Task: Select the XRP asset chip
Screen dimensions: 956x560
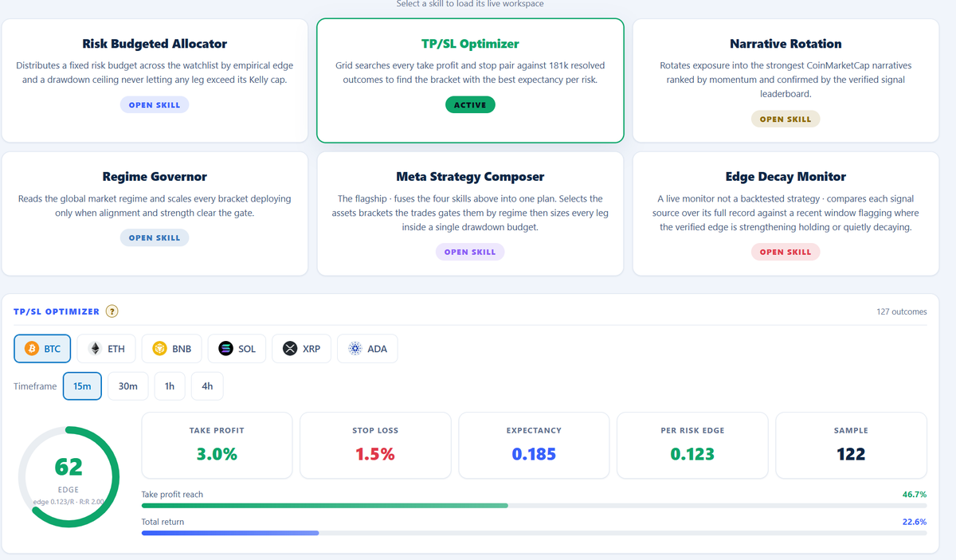Action: point(301,349)
